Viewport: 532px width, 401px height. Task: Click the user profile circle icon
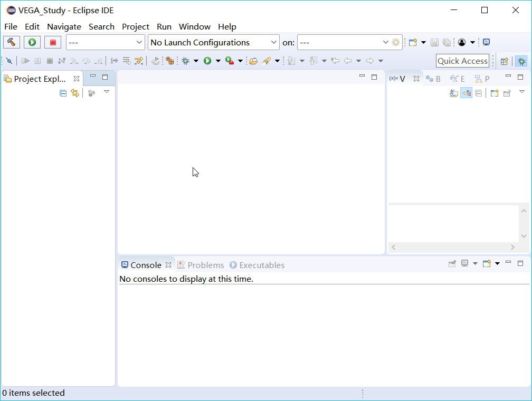coord(462,42)
